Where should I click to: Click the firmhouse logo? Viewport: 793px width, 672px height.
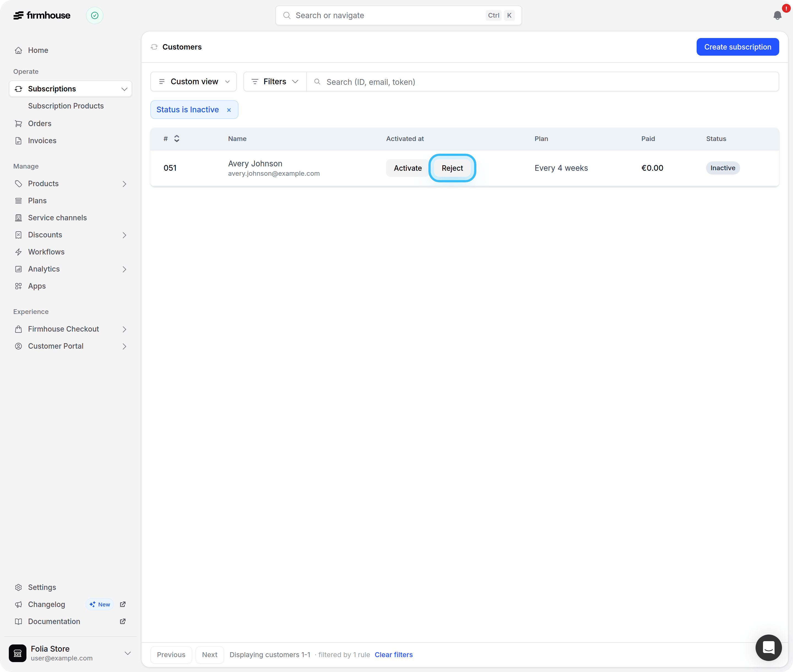[x=42, y=15]
